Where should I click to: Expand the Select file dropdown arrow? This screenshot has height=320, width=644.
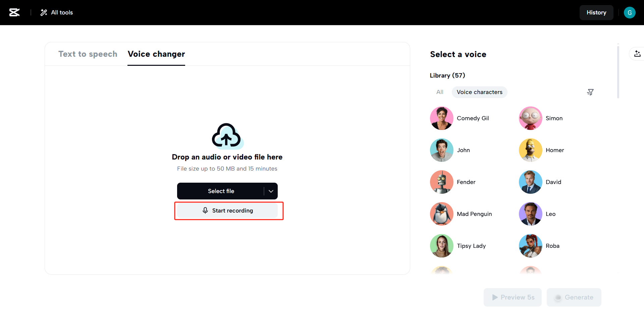tap(271, 191)
